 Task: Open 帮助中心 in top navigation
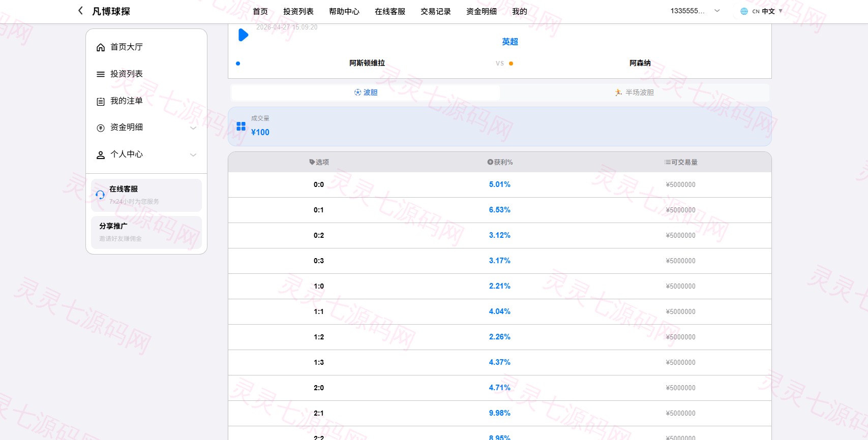click(x=344, y=11)
